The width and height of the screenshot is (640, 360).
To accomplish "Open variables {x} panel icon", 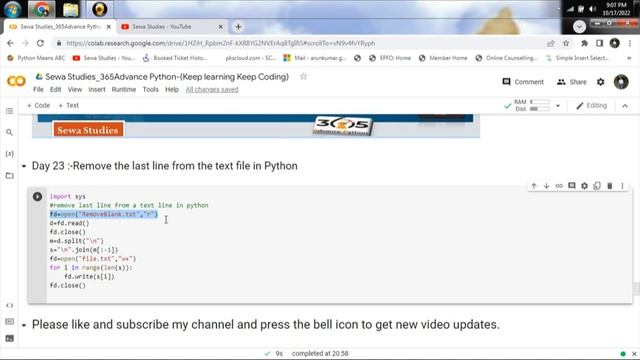I will point(9,153).
